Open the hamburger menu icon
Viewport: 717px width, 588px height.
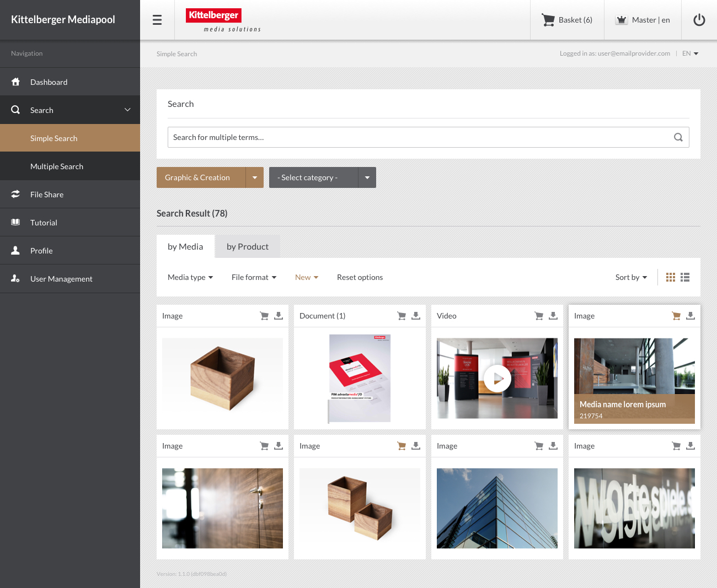[157, 19]
